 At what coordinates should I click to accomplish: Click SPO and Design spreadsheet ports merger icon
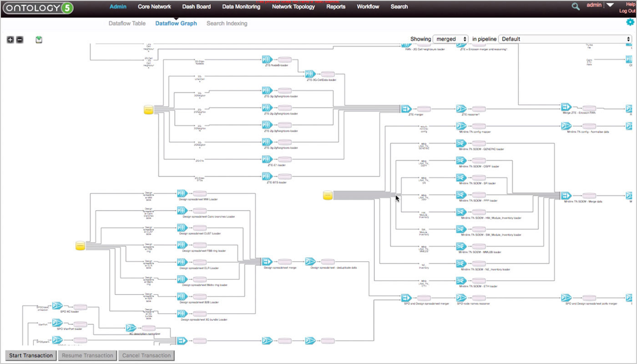pyautogui.click(x=566, y=298)
